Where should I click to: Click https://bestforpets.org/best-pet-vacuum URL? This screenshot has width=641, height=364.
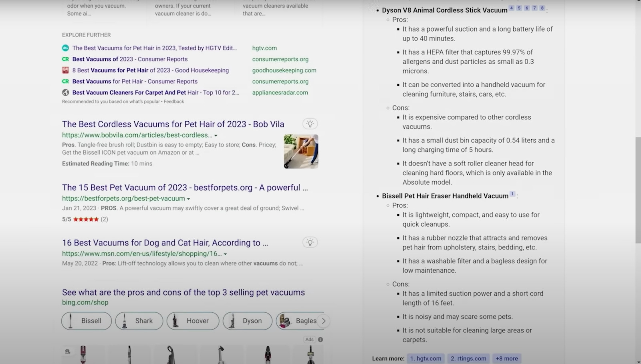[x=123, y=199]
